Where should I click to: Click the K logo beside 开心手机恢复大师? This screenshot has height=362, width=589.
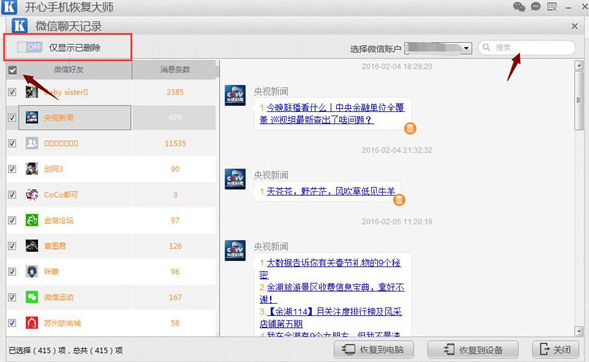pos(9,7)
